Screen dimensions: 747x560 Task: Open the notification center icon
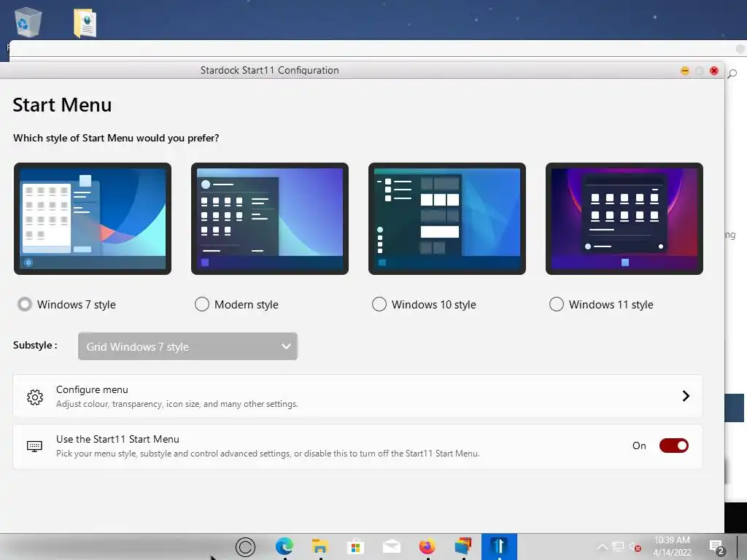(716, 547)
